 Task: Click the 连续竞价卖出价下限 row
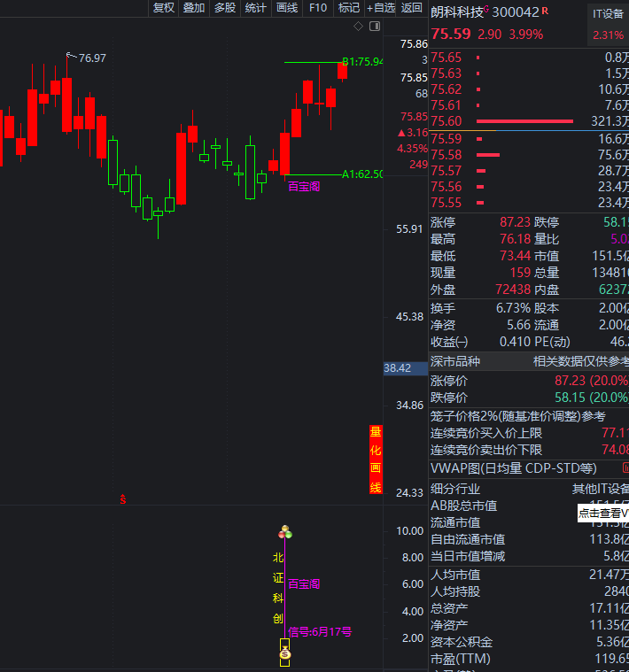click(x=529, y=450)
